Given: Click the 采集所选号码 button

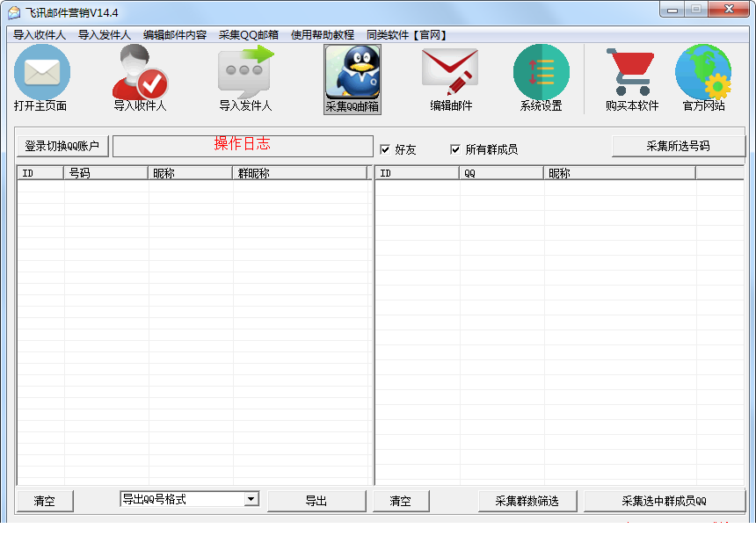Looking at the screenshot, I should [x=678, y=146].
